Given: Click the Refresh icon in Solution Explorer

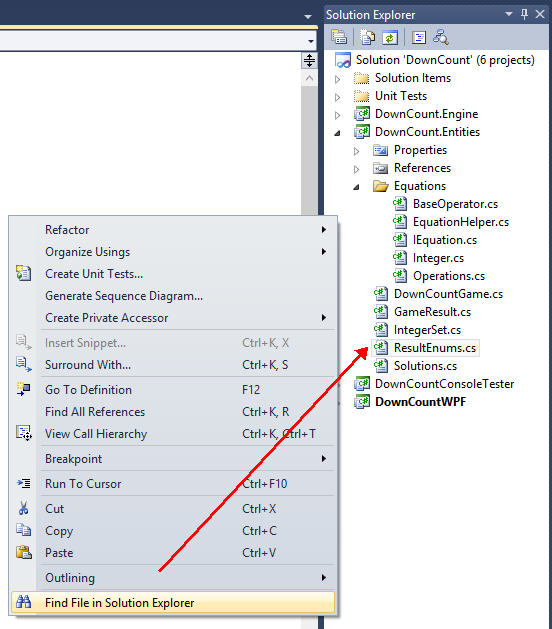Looking at the screenshot, I should [x=390, y=38].
